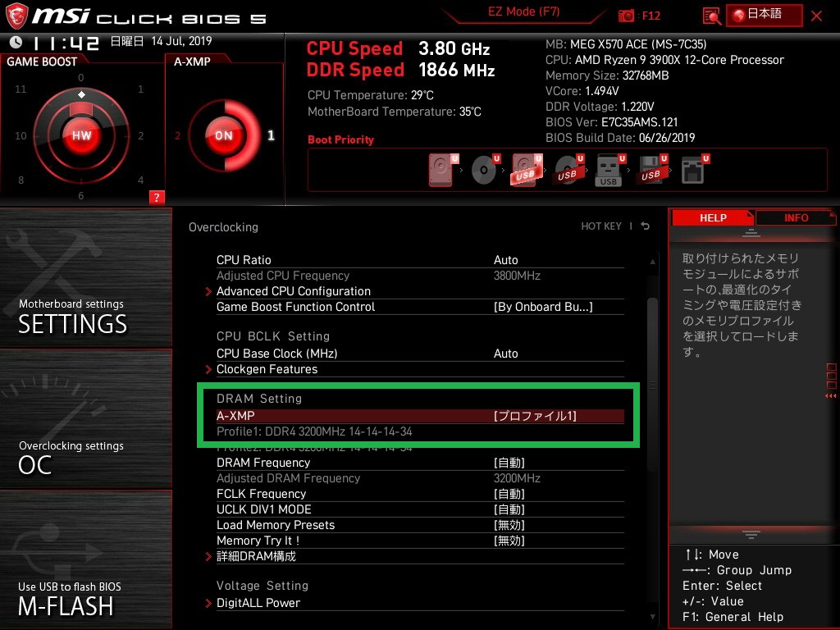Open the DRAM Frequency 自動 dropdown
Image resolution: width=840 pixels, height=630 pixels.
tap(509, 463)
